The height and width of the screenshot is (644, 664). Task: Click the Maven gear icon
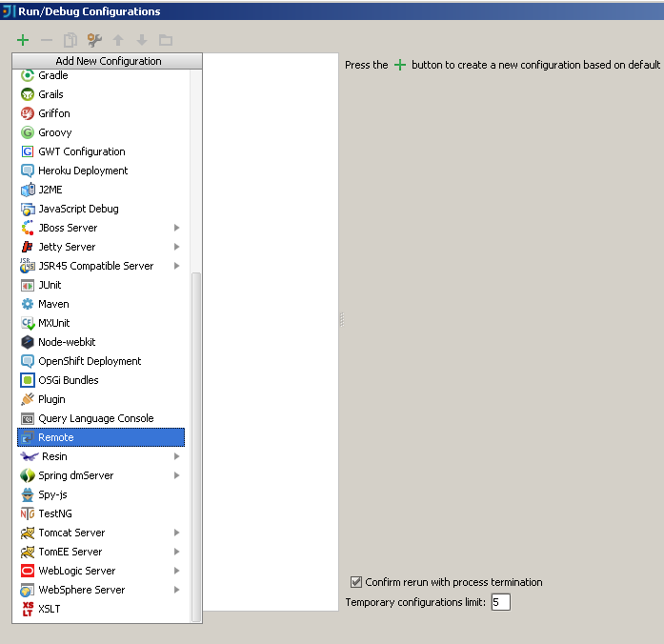(28, 304)
